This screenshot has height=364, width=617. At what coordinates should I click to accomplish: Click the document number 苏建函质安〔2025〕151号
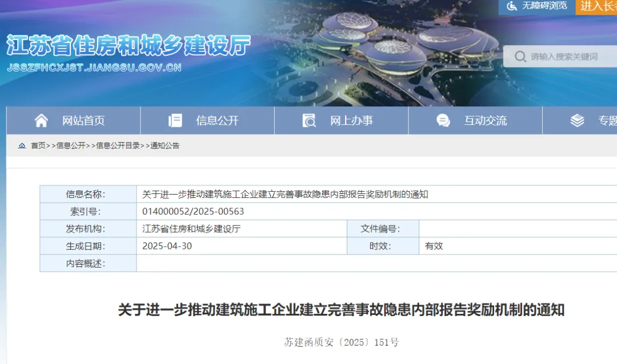coord(341,342)
